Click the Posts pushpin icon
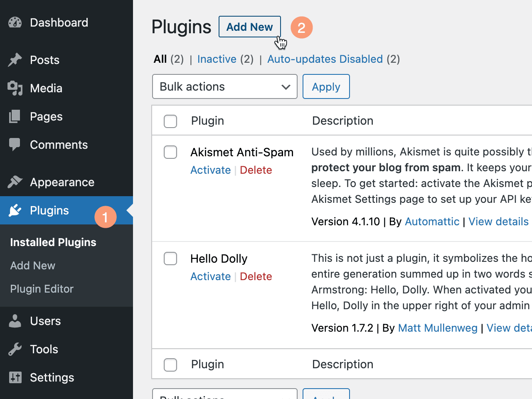 click(15, 60)
